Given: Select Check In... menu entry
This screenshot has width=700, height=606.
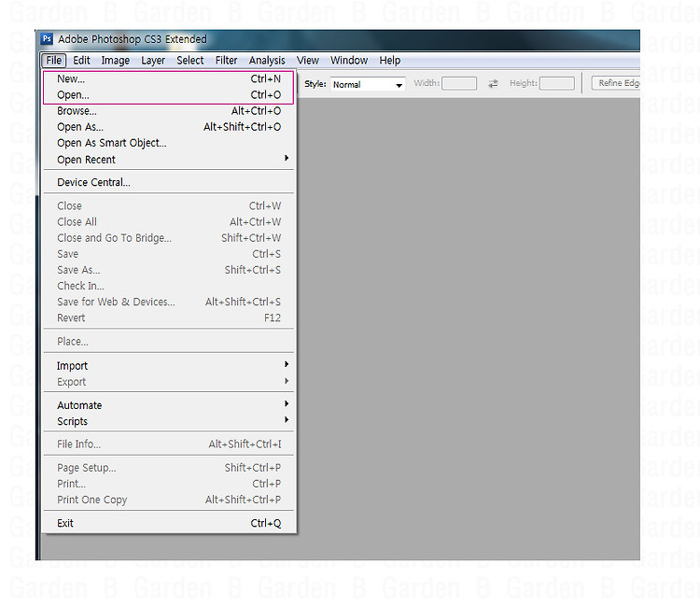Looking at the screenshot, I should pyautogui.click(x=169, y=286).
